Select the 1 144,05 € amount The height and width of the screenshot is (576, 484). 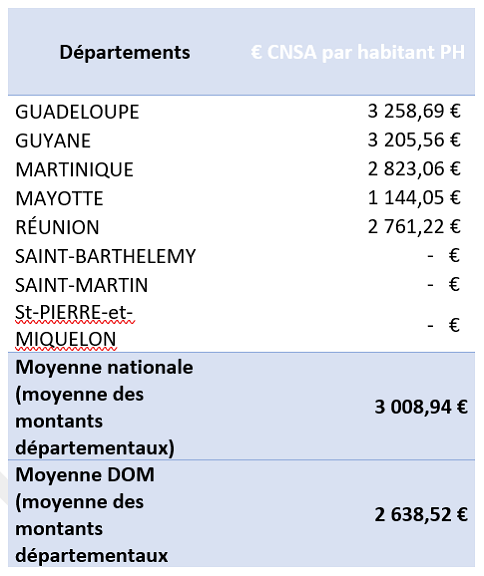[x=414, y=198]
